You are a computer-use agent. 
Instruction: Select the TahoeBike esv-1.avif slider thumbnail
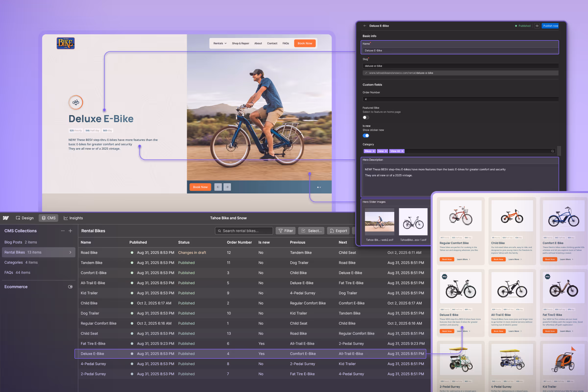click(x=413, y=222)
